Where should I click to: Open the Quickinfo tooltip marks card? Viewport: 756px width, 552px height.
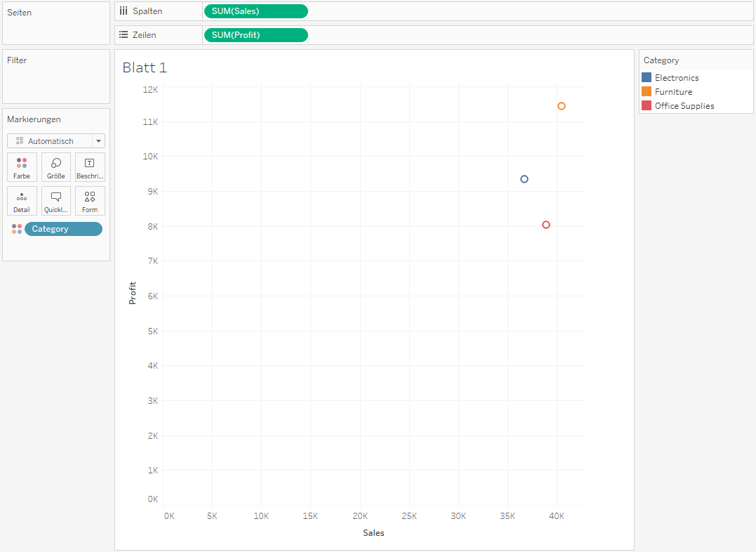pos(56,201)
